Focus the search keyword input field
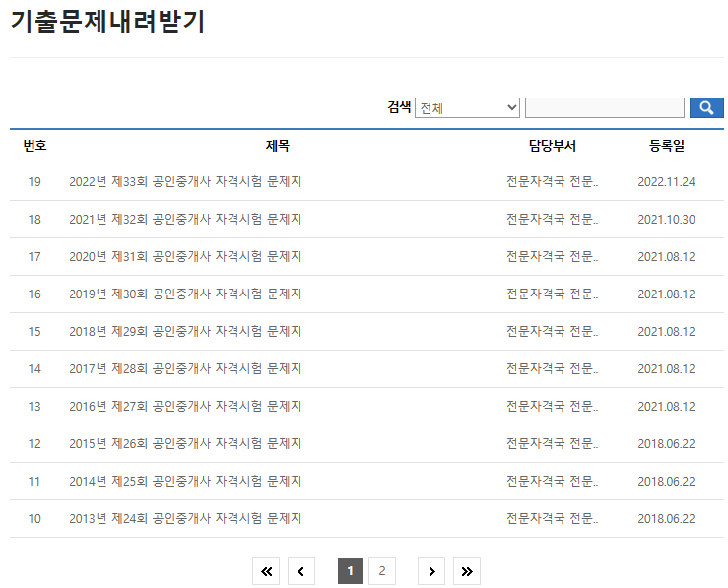Image resolution: width=728 pixels, height=588 pixels. pos(605,107)
